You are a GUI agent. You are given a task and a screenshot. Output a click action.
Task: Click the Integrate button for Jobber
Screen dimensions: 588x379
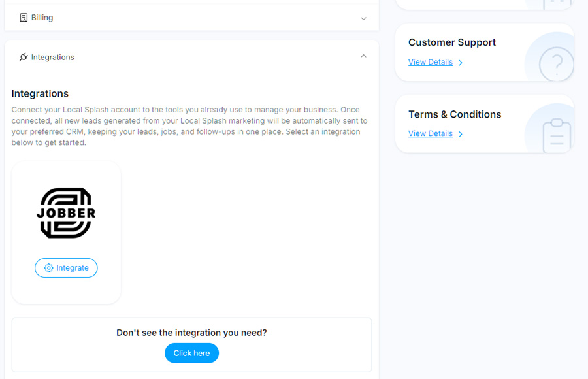click(x=66, y=268)
